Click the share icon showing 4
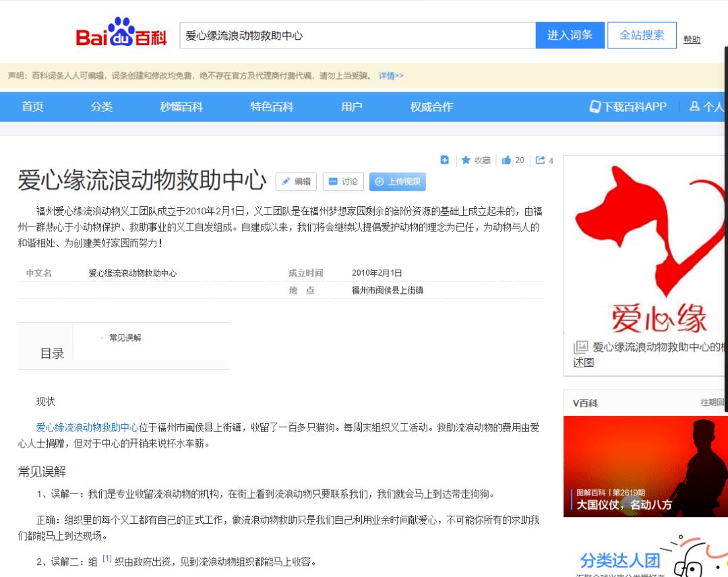Image resolution: width=728 pixels, height=577 pixels. coord(542,160)
